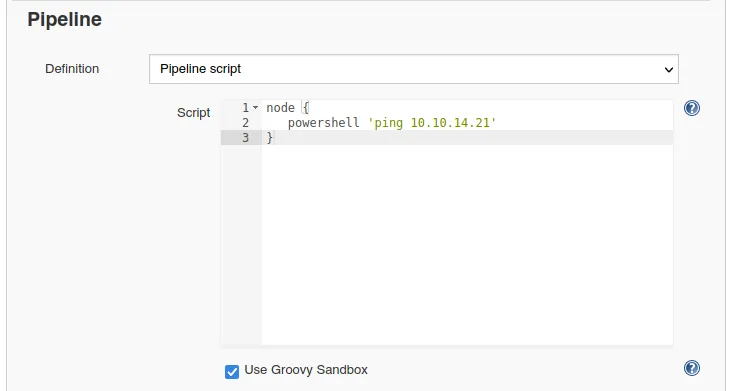This screenshot has width=731, height=391.
Task: Click the closing brace on line 3
Action: click(x=269, y=138)
